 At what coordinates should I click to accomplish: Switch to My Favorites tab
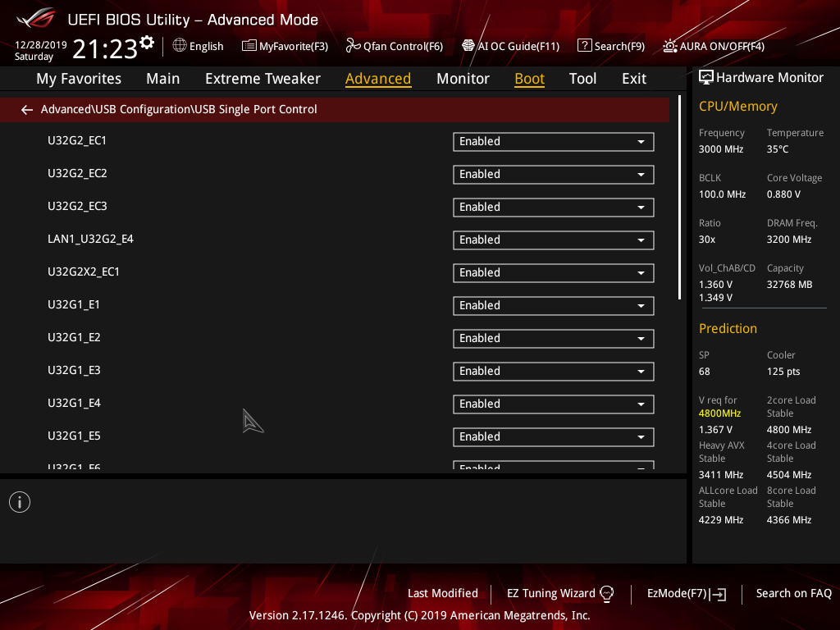[x=79, y=79]
